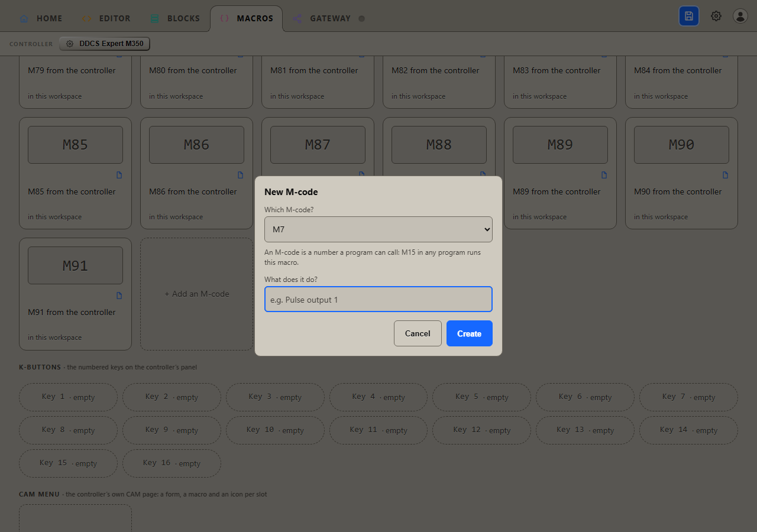Image resolution: width=757 pixels, height=532 pixels.
Task: Click the empty Key 7 slot
Action: 688,397
